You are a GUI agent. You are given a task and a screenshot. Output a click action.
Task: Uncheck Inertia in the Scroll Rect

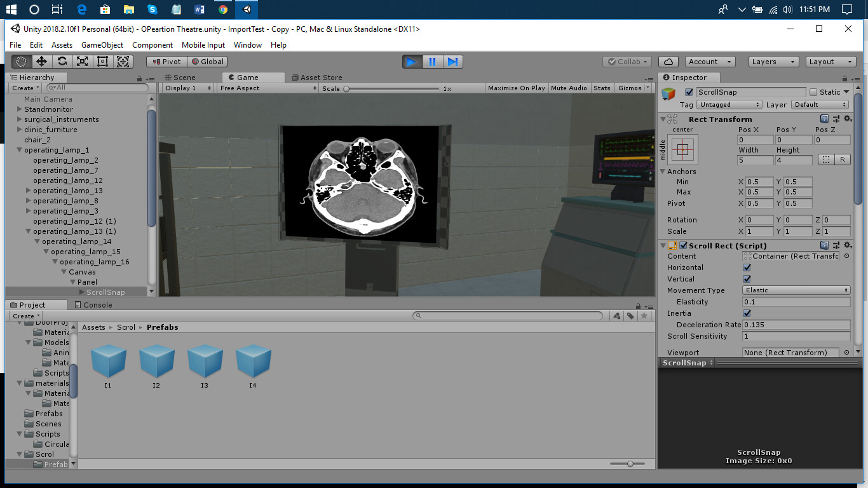[x=746, y=313]
